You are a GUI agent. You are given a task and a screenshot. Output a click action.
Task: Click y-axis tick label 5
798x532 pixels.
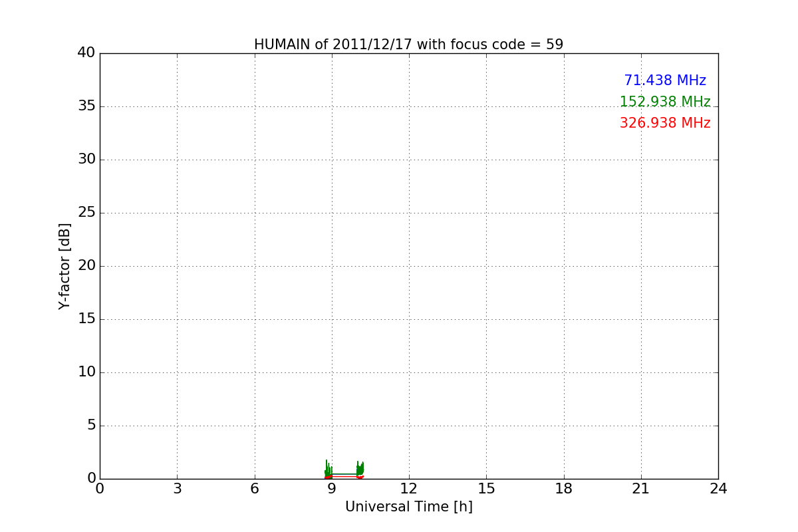tap(91, 425)
